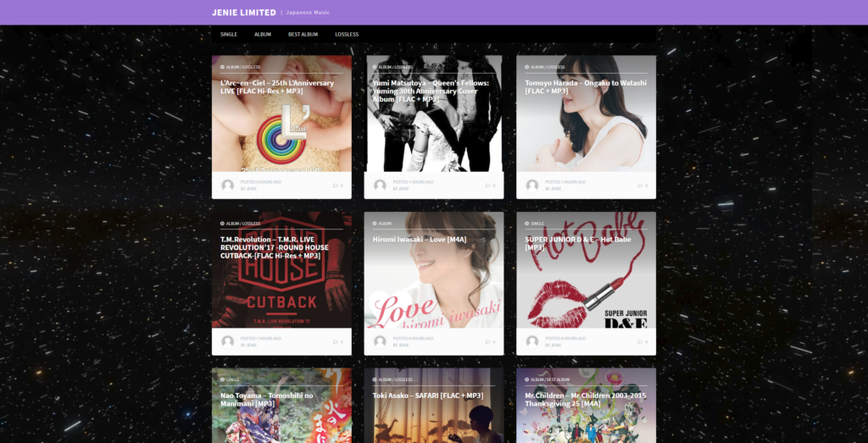Screen dimensions: 868x443
Task: Open Hiromi Iwasaki Love [M4A] post
Action: tap(420, 240)
